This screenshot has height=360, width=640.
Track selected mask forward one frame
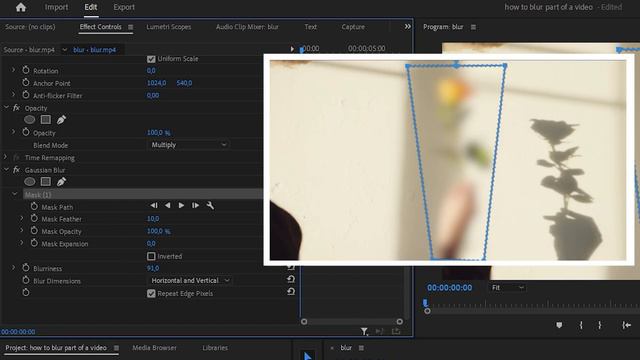click(195, 205)
